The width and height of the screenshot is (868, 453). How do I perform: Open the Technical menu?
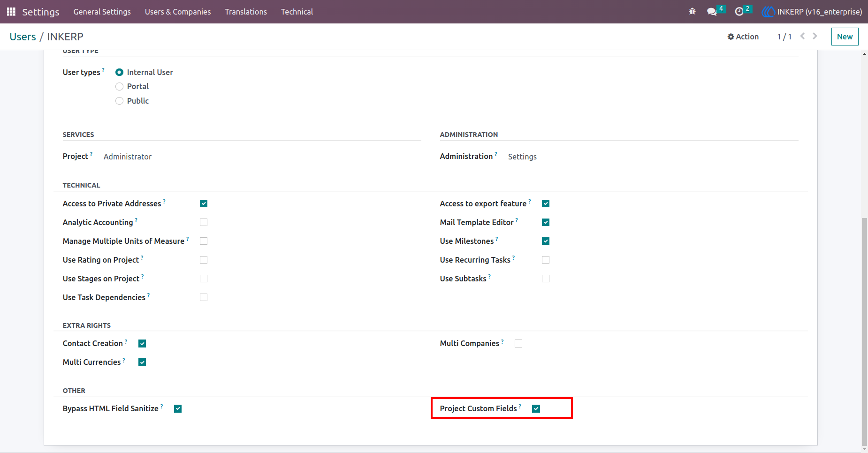click(297, 12)
